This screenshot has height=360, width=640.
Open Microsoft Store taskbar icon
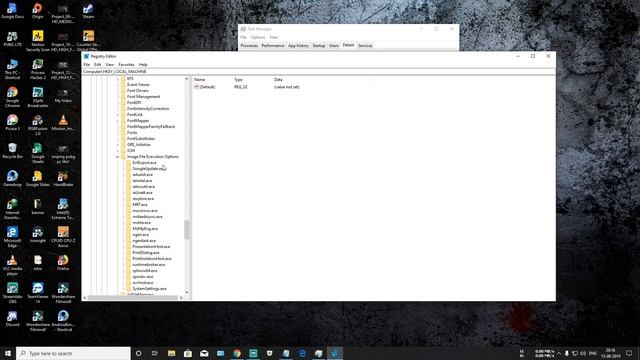point(188,353)
